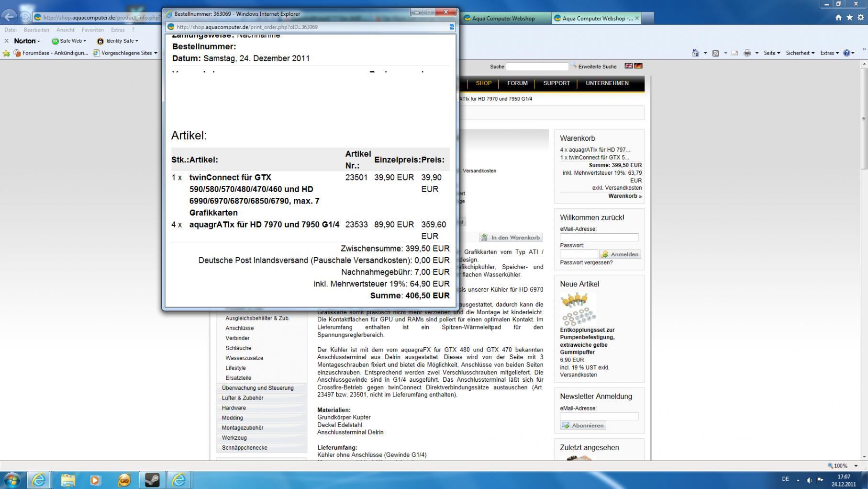Click the orange face app taskbar icon
The height and width of the screenshot is (489, 868).
click(x=124, y=479)
